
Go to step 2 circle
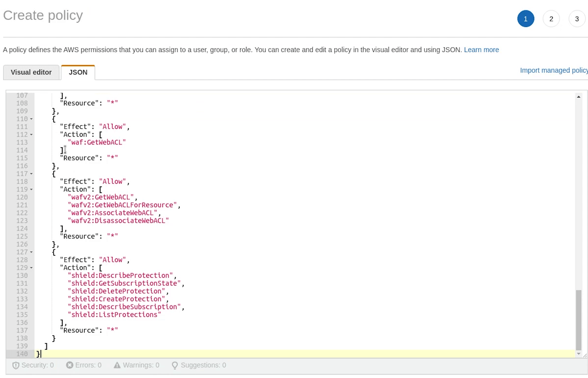[x=551, y=19]
